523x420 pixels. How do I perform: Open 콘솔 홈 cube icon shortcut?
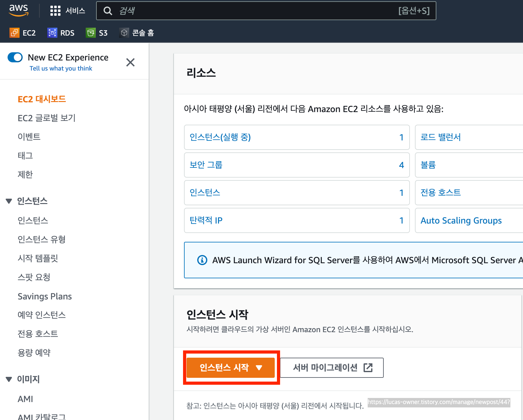click(124, 33)
